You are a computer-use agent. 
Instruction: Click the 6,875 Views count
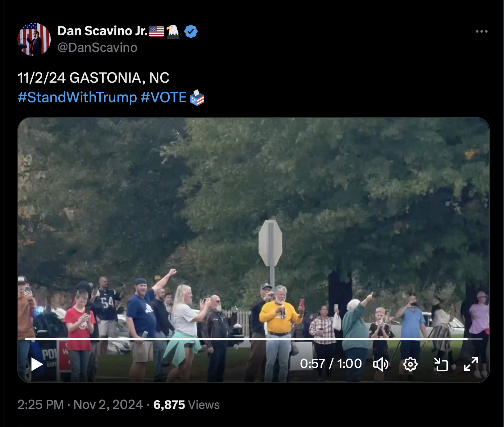(186, 405)
